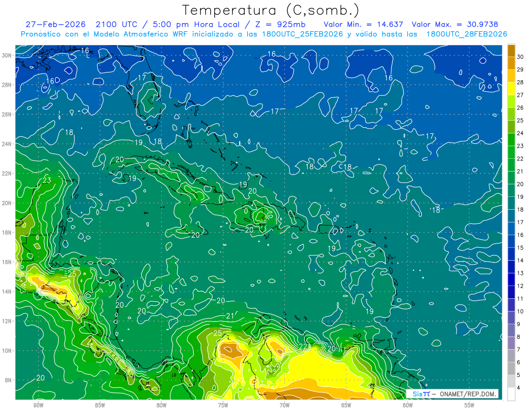Click the "30N" latitude axis label
Screen dimensions: 532x411
click(x=7, y=55)
